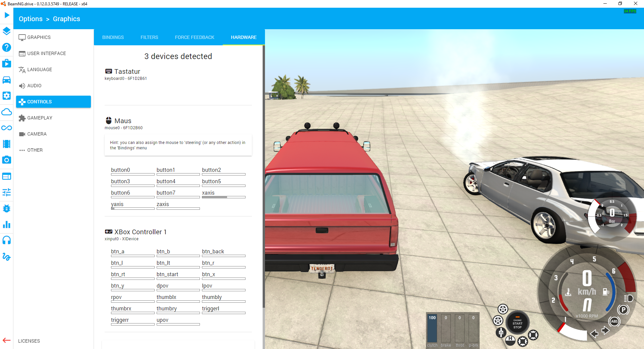Click the headphones icon in the sidebar

pos(7,241)
